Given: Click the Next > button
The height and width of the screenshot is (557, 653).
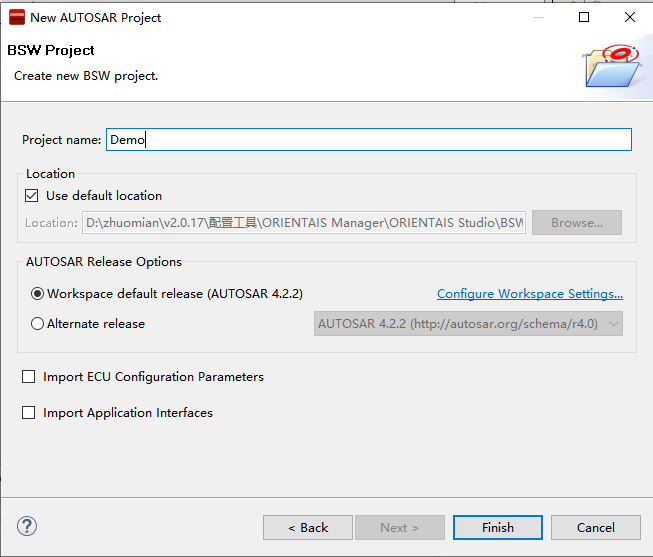Looking at the screenshot, I should pos(399,527).
